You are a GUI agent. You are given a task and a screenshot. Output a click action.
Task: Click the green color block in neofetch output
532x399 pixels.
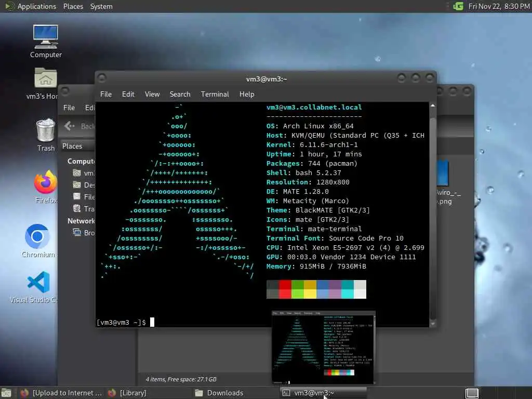pyautogui.click(x=298, y=289)
